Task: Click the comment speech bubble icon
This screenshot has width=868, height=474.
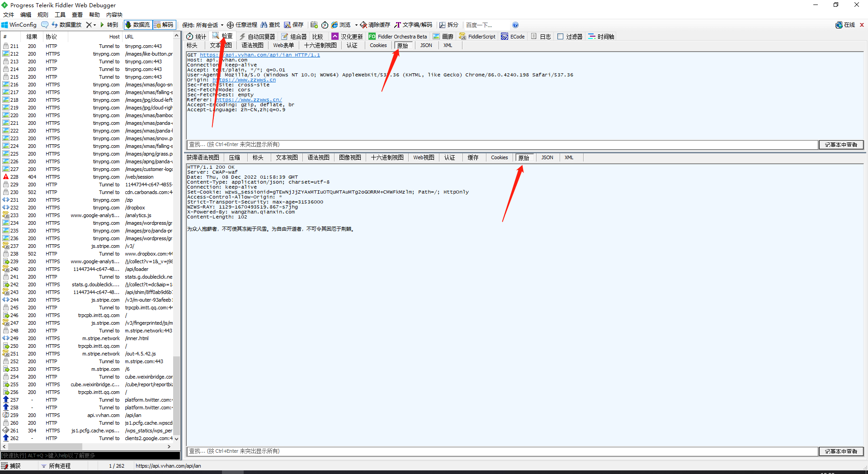Action: (44, 25)
